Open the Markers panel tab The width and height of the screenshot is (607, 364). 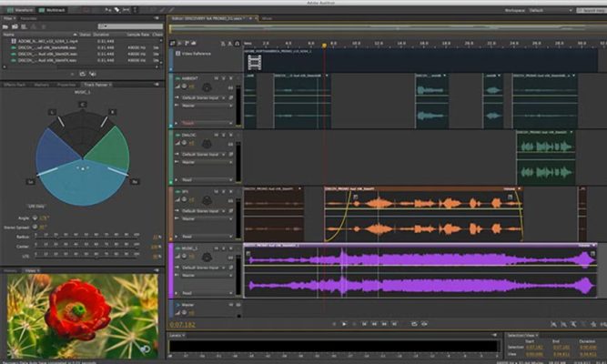(41, 85)
